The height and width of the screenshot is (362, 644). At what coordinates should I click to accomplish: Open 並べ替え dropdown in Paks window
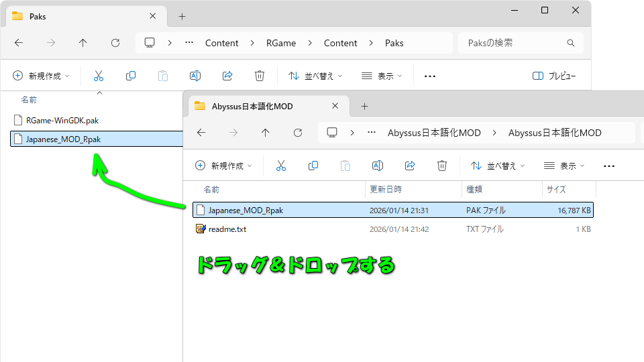point(315,76)
